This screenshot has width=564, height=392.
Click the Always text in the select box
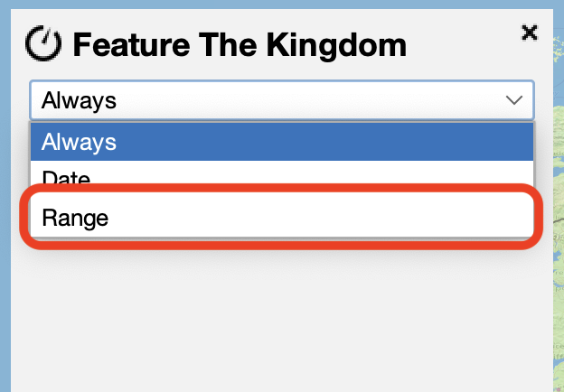tap(80, 100)
